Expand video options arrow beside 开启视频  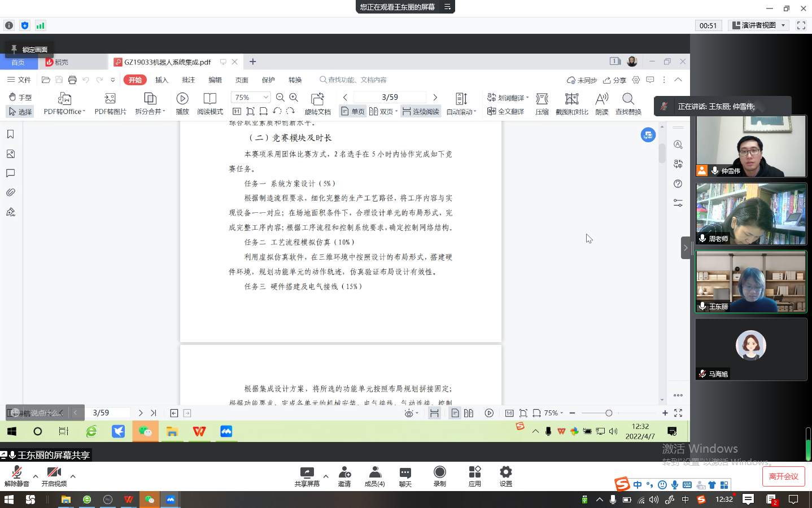(x=73, y=476)
